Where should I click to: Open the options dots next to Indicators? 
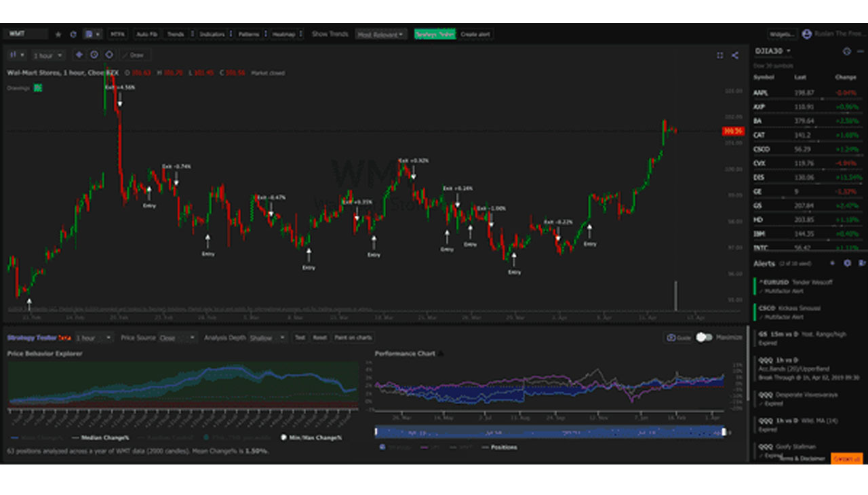tap(231, 34)
